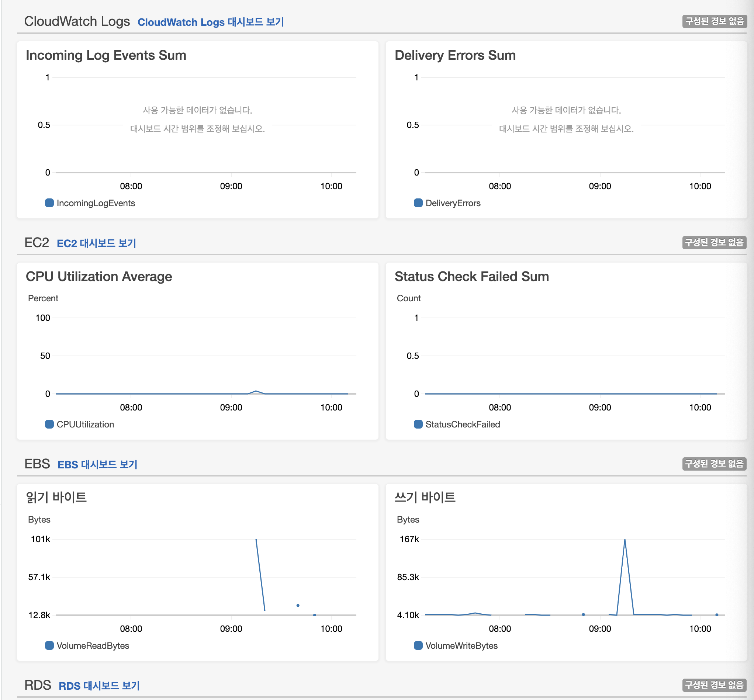
Task: Open the EC2 대시보드 보기 link
Action: tap(96, 243)
